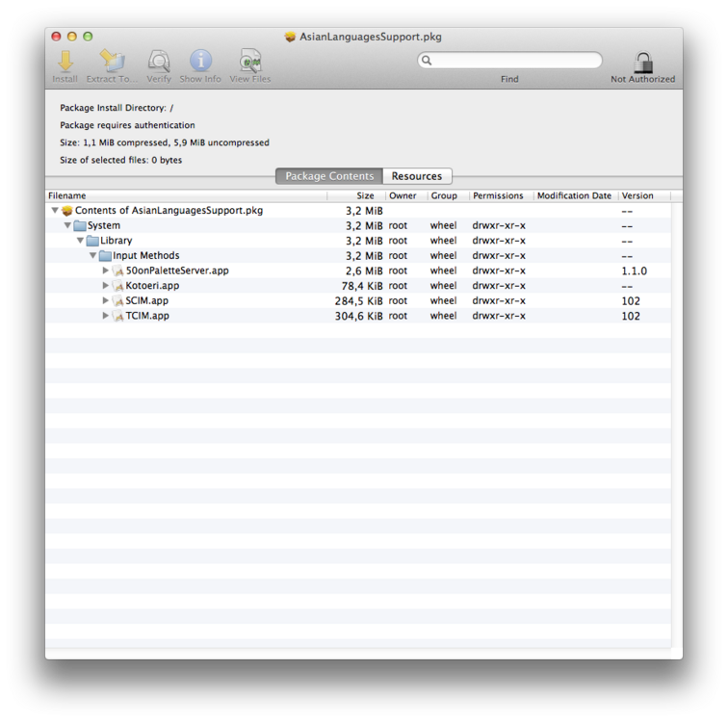
Task: Sort by Modification Date column
Action: pos(575,195)
